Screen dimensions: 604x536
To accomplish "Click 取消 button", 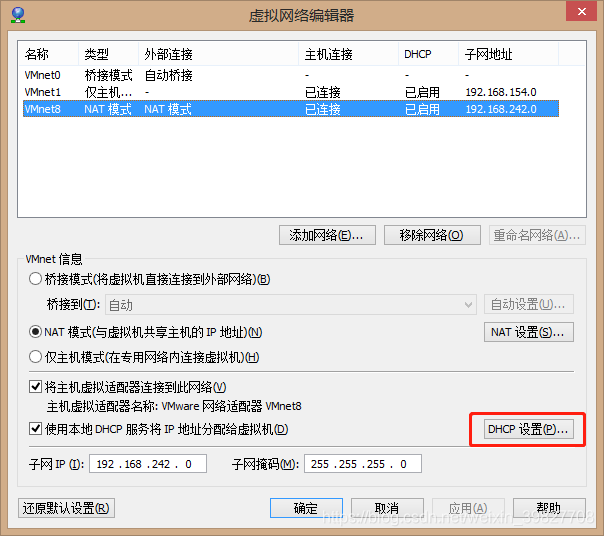I will (387, 508).
